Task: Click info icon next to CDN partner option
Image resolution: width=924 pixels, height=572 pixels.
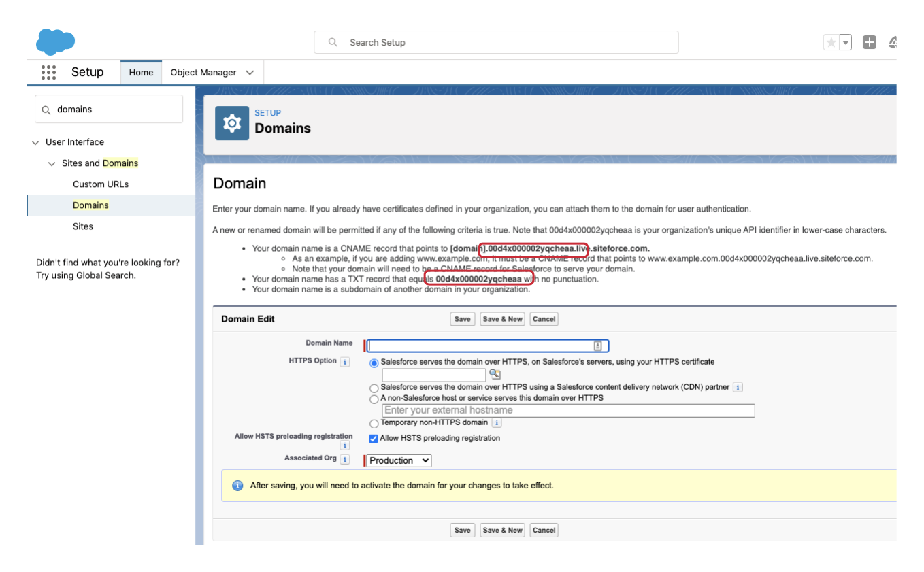Action: click(x=738, y=387)
